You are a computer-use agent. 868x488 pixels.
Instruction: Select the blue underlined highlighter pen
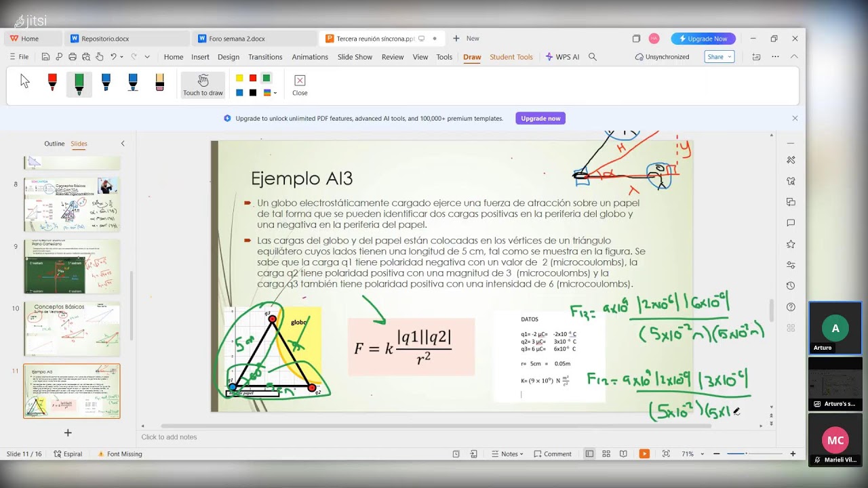click(133, 83)
